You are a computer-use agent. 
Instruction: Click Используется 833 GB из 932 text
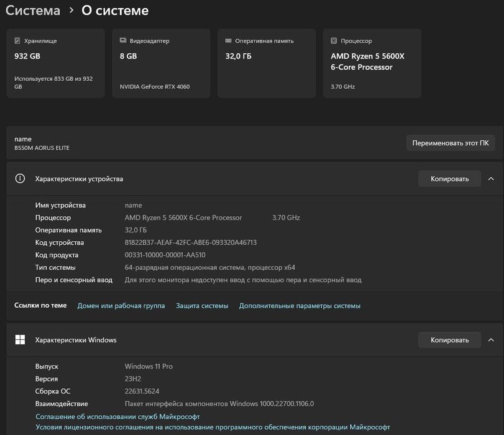pyautogui.click(x=53, y=83)
